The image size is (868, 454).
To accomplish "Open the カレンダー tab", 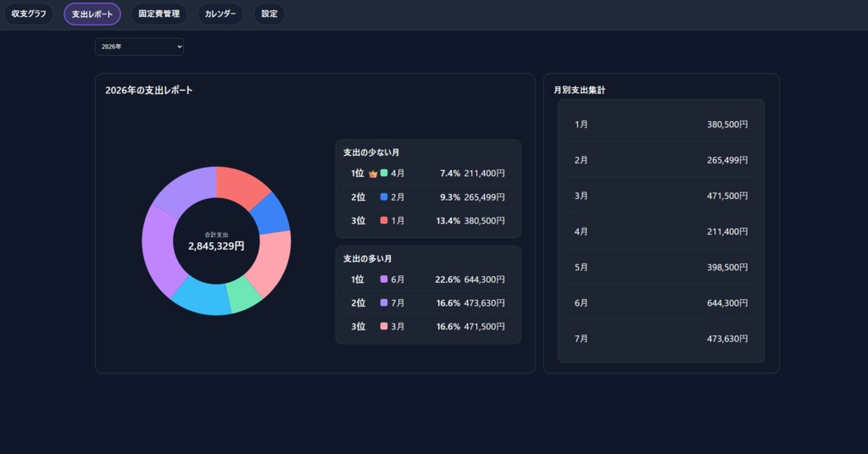I will tap(220, 14).
